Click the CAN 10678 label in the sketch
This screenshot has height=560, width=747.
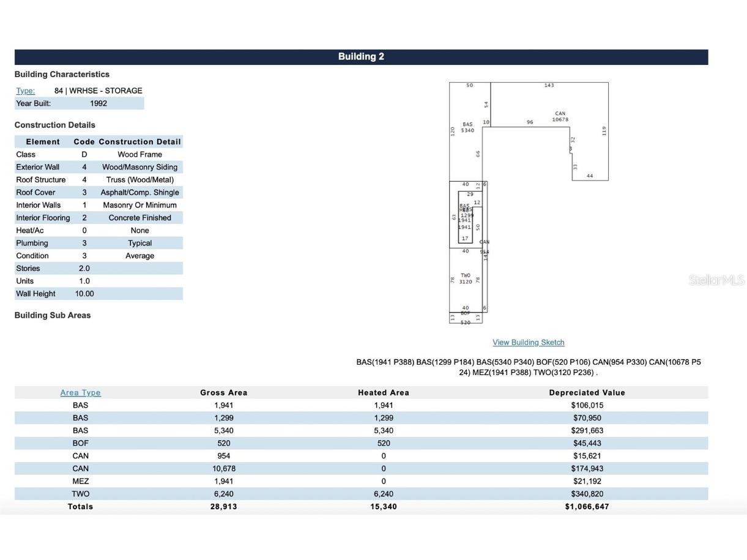[560, 116]
